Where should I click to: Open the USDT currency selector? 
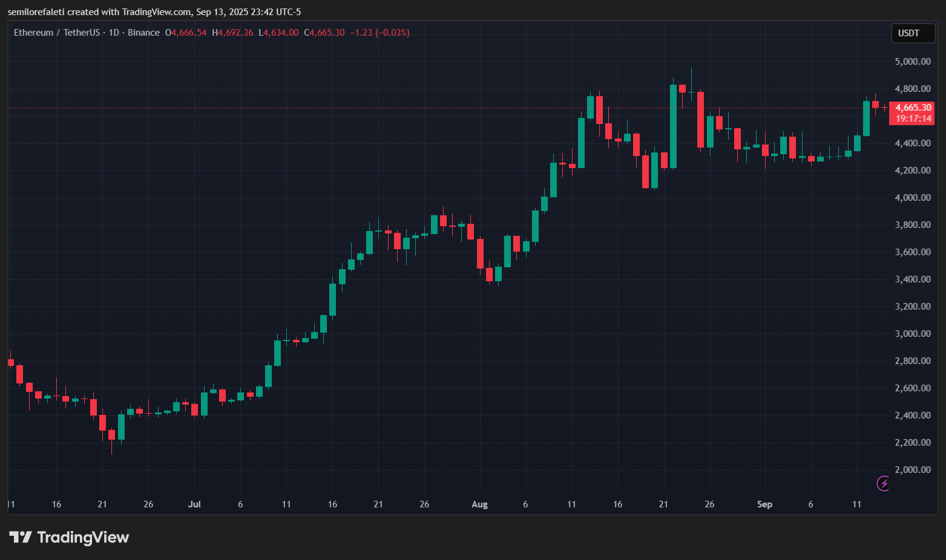click(x=913, y=33)
